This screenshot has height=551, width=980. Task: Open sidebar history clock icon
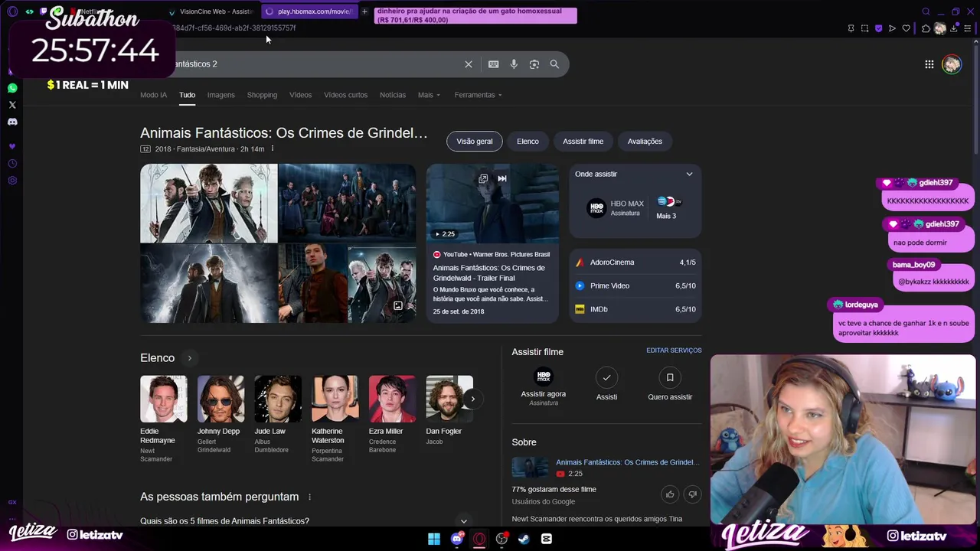click(12, 164)
